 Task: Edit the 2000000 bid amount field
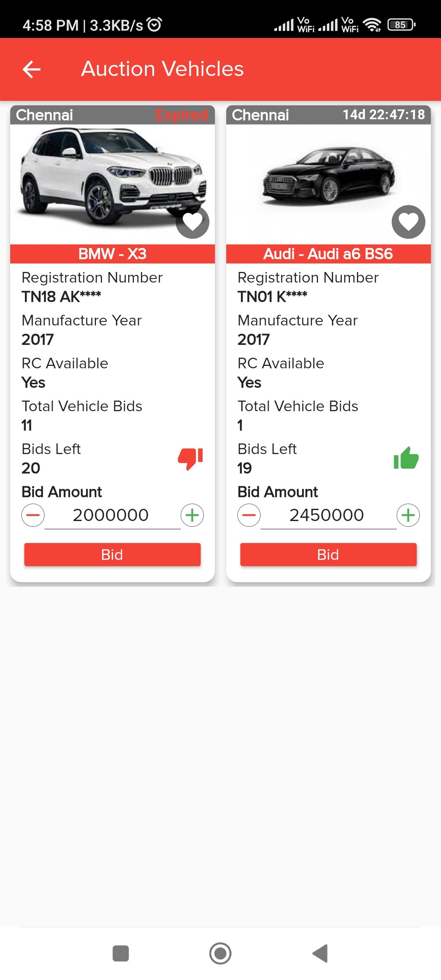(111, 515)
